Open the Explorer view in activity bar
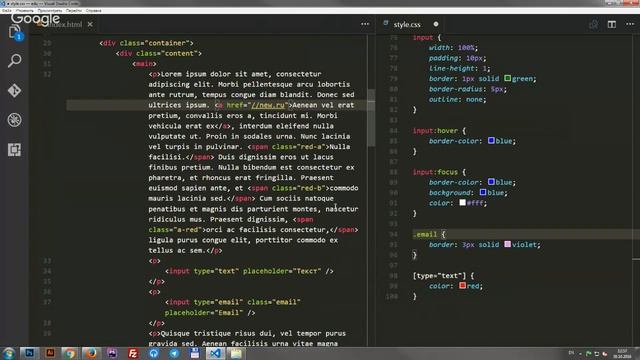The width and height of the screenshot is (640, 360). coord(14,32)
